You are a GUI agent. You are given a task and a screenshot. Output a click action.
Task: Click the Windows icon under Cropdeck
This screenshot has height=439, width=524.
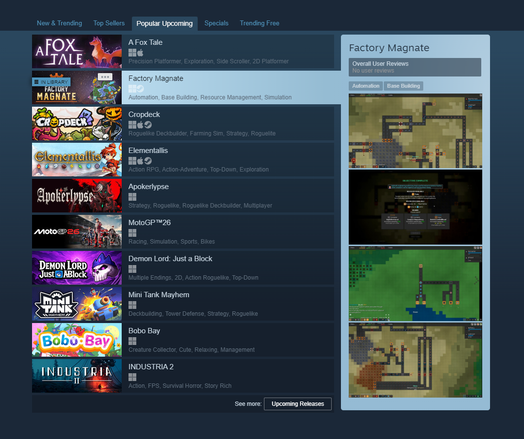pos(132,125)
